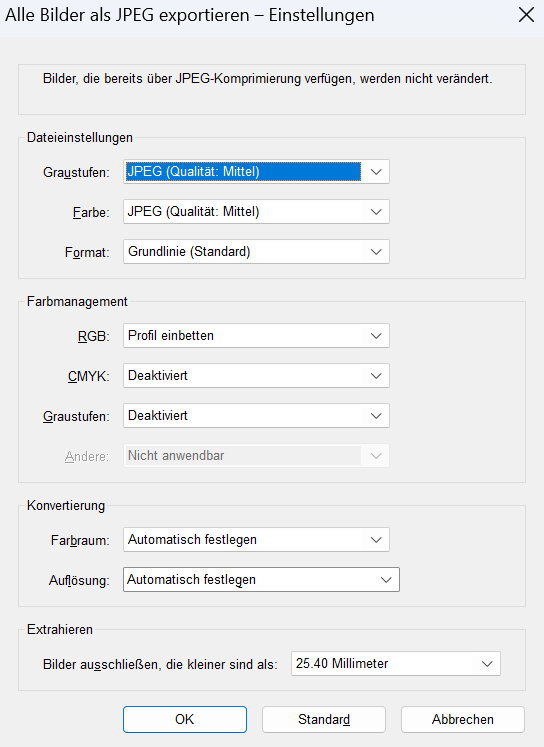Click the note about JPEG-Komprimierung images
The height and width of the screenshot is (747, 544).
coord(268,79)
